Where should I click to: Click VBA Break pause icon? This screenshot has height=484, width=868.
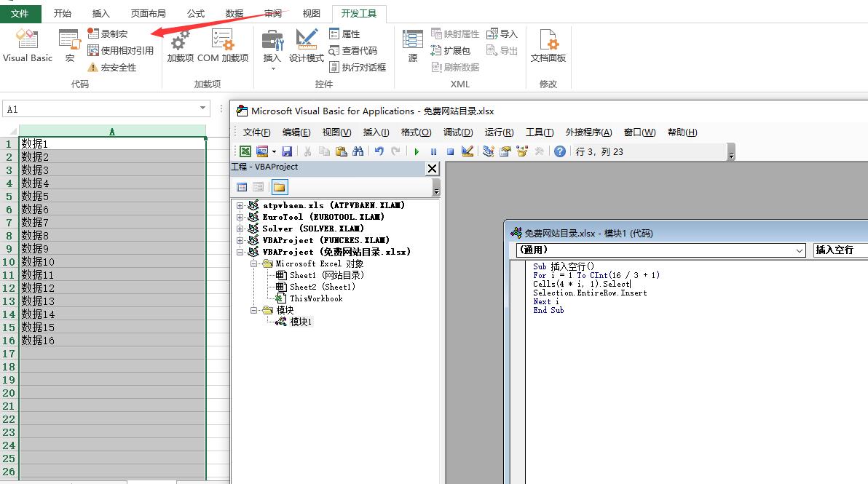pos(433,151)
